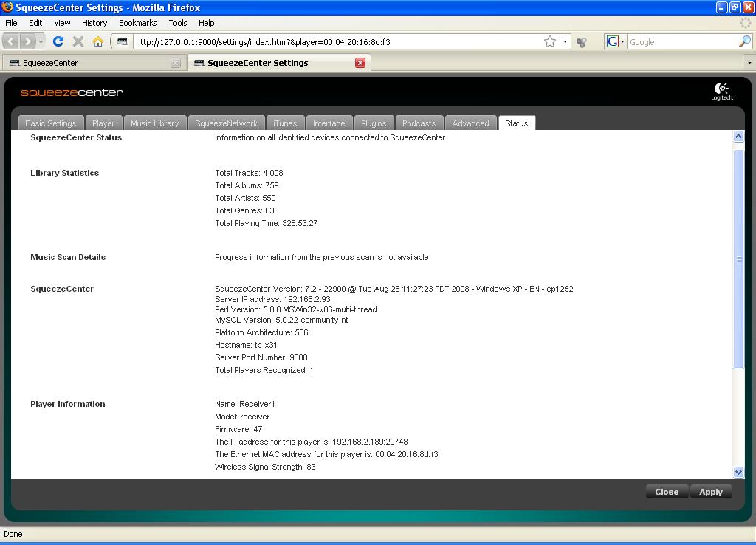Screen dimensions: 756x545
Task: Click the Logitech logo
Action: pos(721,92)
